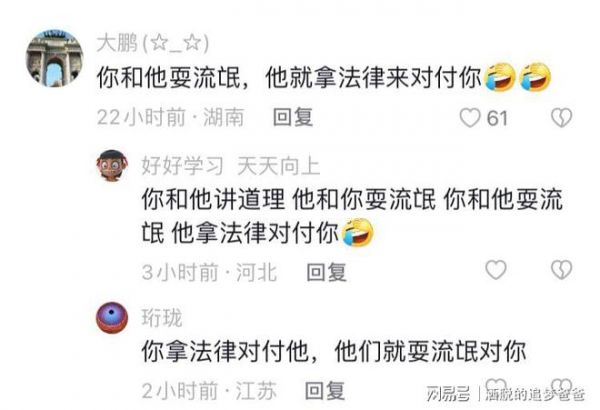Select 珩珑's comment 你拿法律对付他
Screen dimensions: 600x410
334,351
